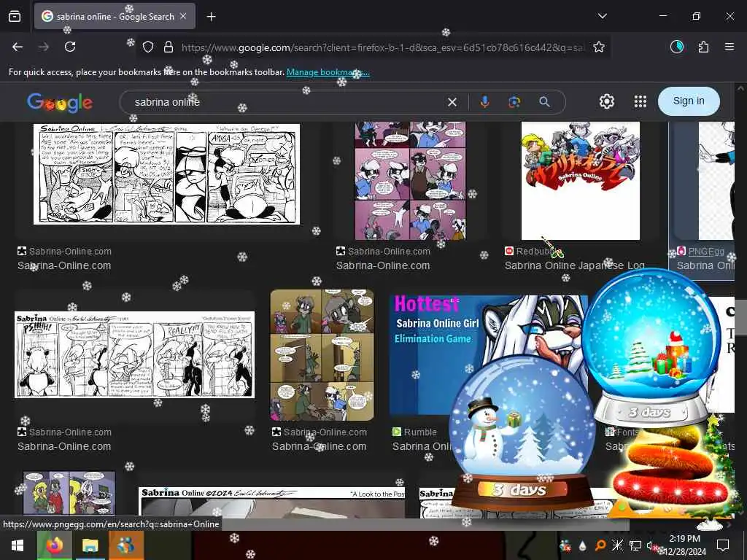The width and height of the screenshot is (747, 560).
Task: Open File Explorer from the taskbar
Action: click(90, 545)
